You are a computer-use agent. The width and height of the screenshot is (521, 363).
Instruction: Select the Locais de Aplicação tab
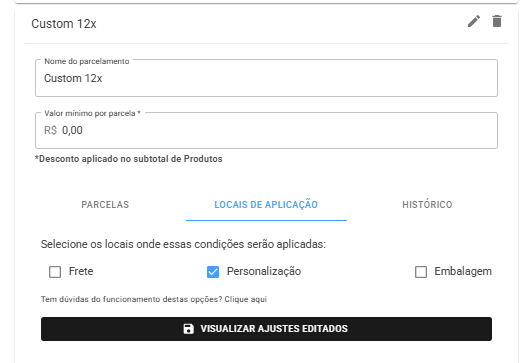click(266, 205)
